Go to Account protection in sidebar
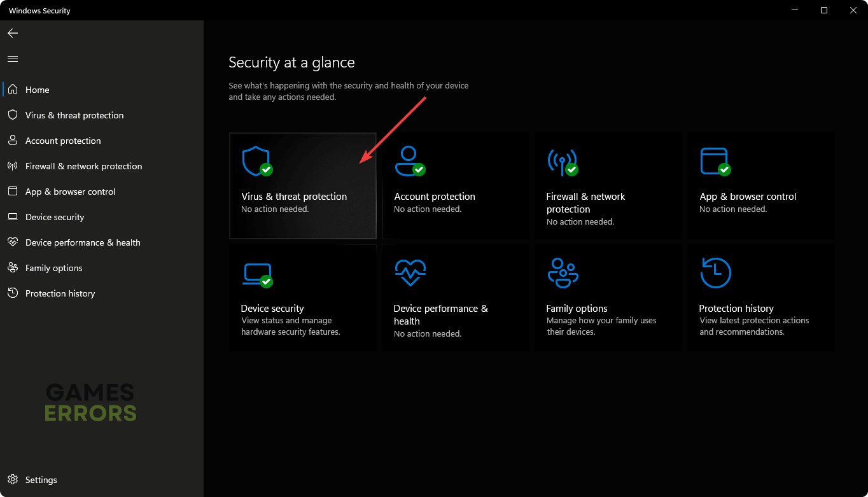The width and height of the screenshot is (868, 497). pyautogui.click(x=63, y=141)
